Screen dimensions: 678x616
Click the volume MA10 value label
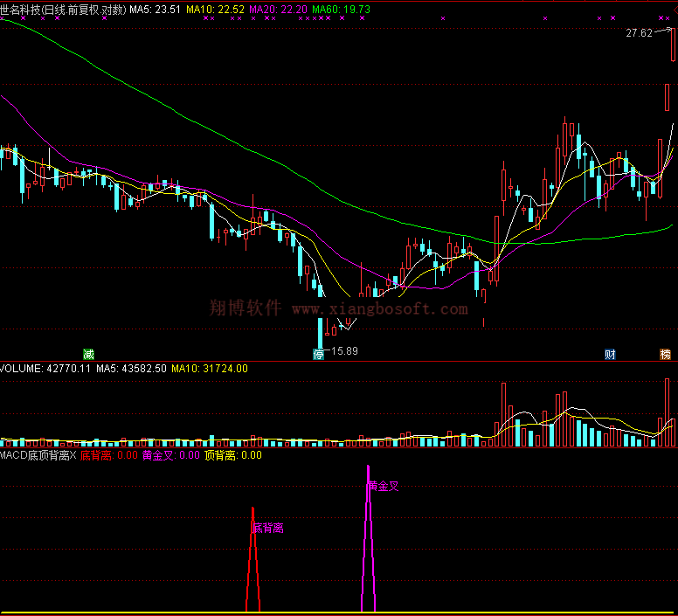(x=210, y=369)
